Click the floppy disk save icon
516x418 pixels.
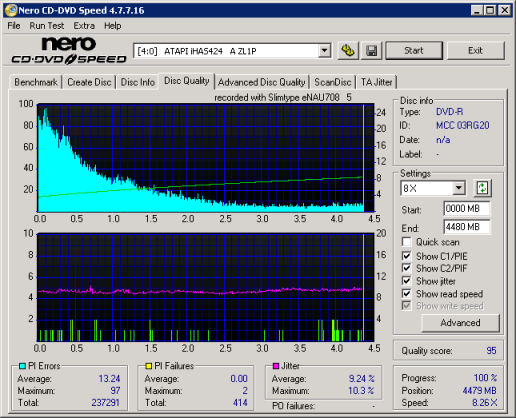tap(371, 51)
